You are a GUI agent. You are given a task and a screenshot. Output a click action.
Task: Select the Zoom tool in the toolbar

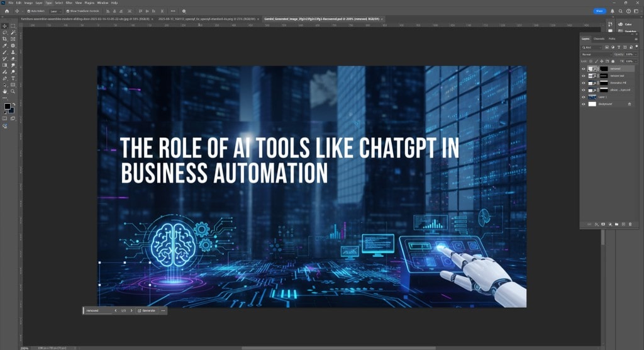tap(13, 91)
